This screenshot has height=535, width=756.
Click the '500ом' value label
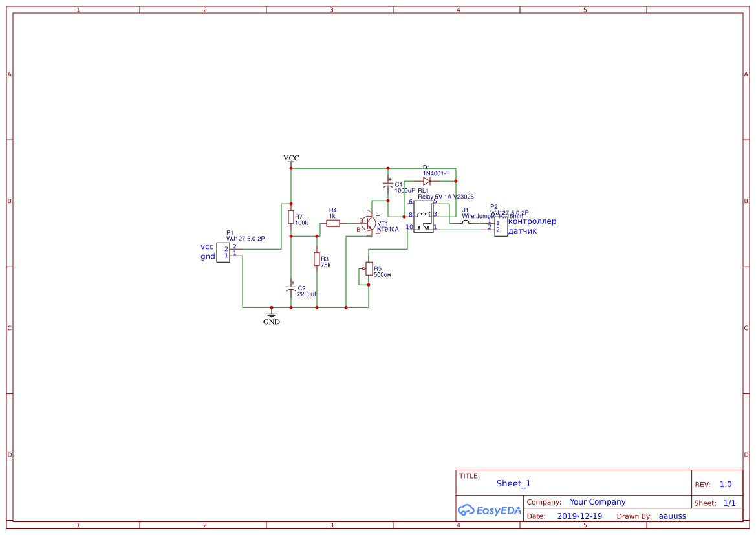[x=382, y=274]
